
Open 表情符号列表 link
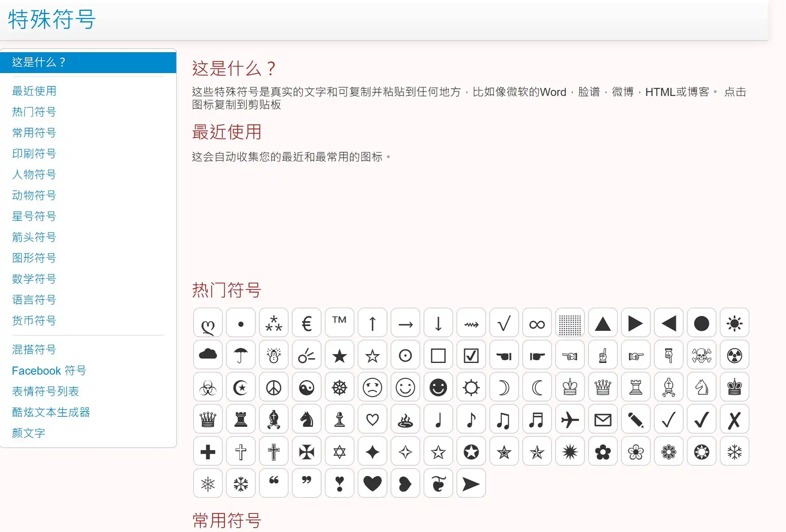[x=45, y=391]
